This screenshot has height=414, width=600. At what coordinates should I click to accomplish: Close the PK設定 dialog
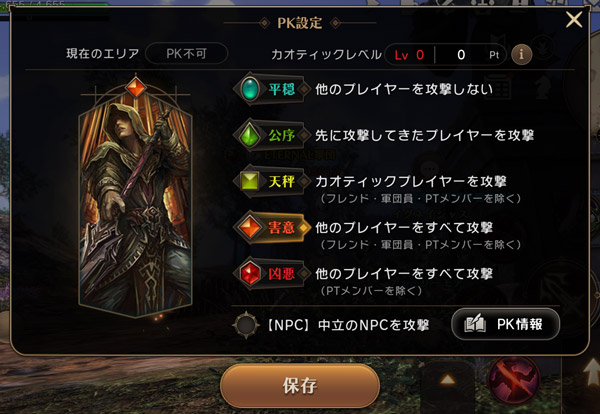574,19
